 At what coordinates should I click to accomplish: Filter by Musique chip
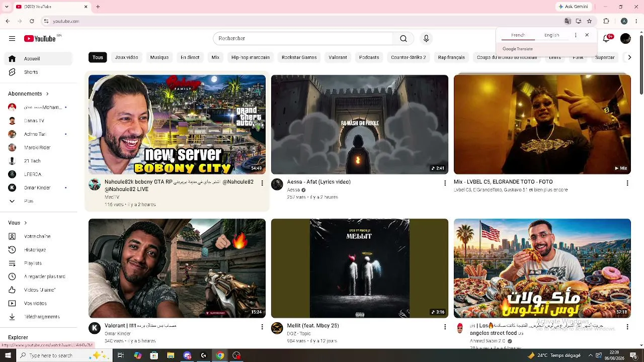(x=159, y=57)
